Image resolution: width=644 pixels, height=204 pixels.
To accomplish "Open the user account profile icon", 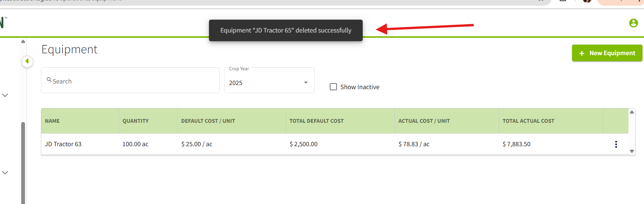I will [633, 23].
